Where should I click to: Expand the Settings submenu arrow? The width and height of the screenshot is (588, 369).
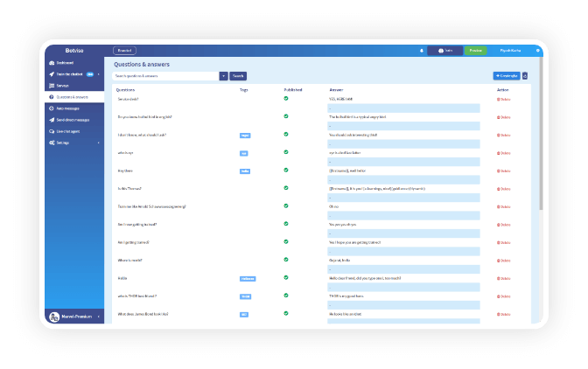[99, 143]
